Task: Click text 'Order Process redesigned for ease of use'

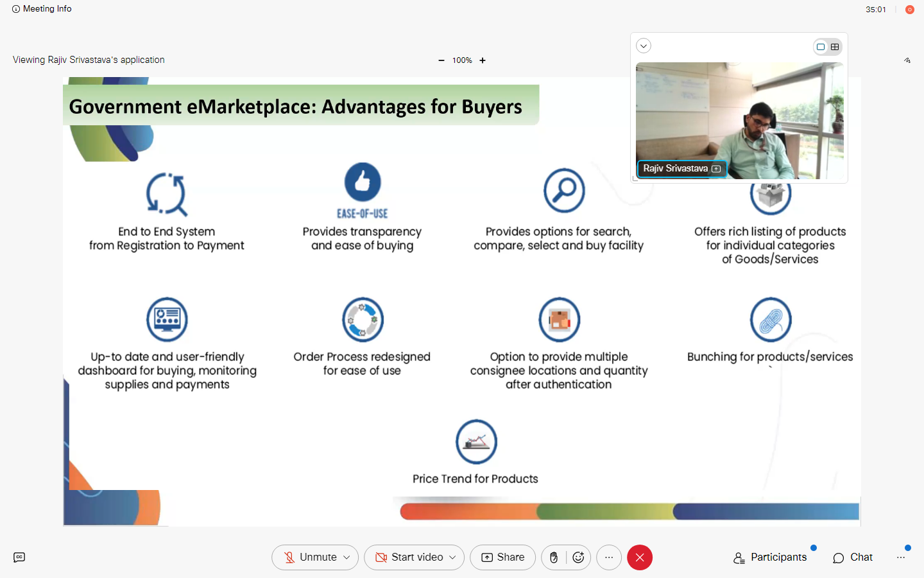Action: tap(362, 363)
